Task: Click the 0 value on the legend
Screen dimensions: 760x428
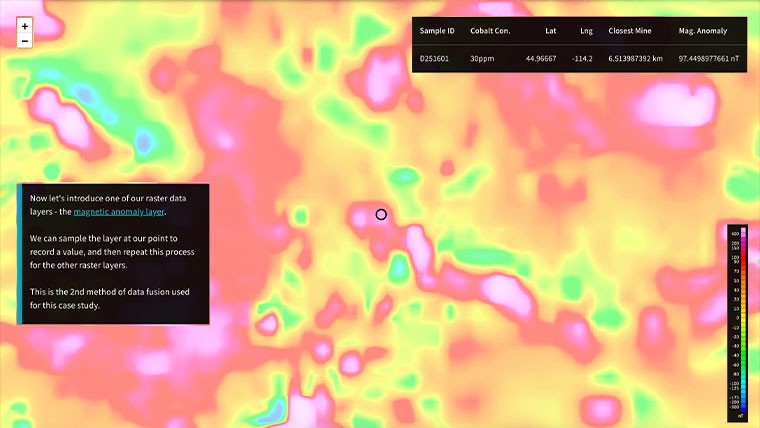Action: pos(735,320)
